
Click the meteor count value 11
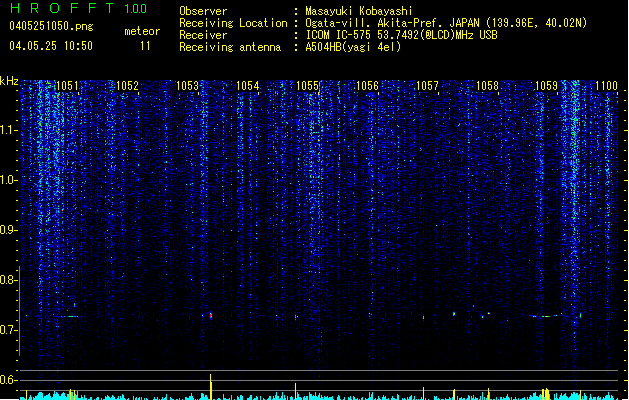coord(145,46)
